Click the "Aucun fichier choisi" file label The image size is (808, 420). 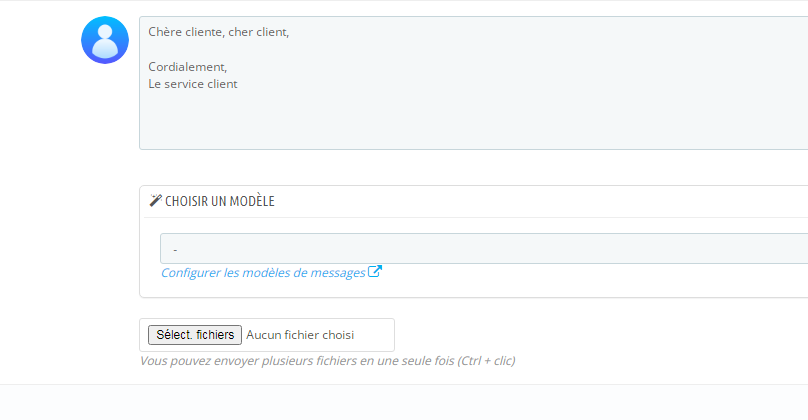[x=300, y=335]
